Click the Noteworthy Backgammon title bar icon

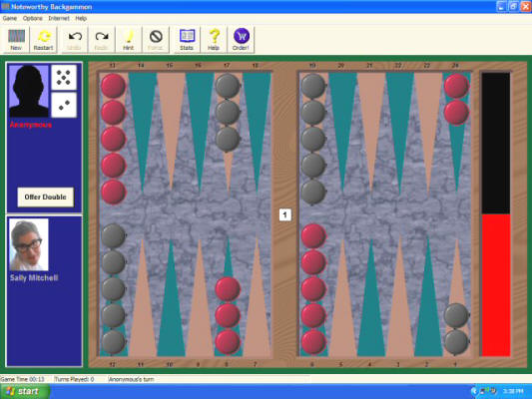pyautogui.click(x=5, y=6)
